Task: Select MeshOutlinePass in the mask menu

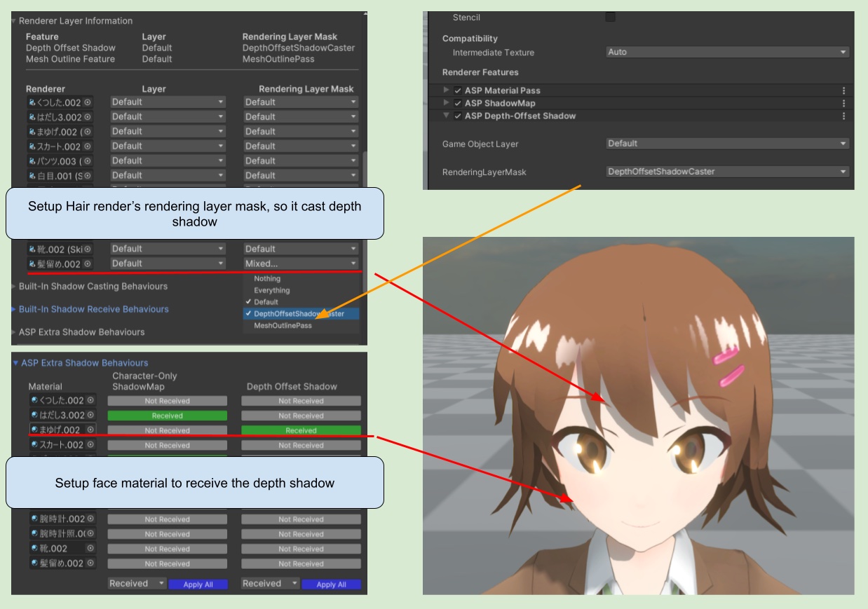Action: [283, 326]
